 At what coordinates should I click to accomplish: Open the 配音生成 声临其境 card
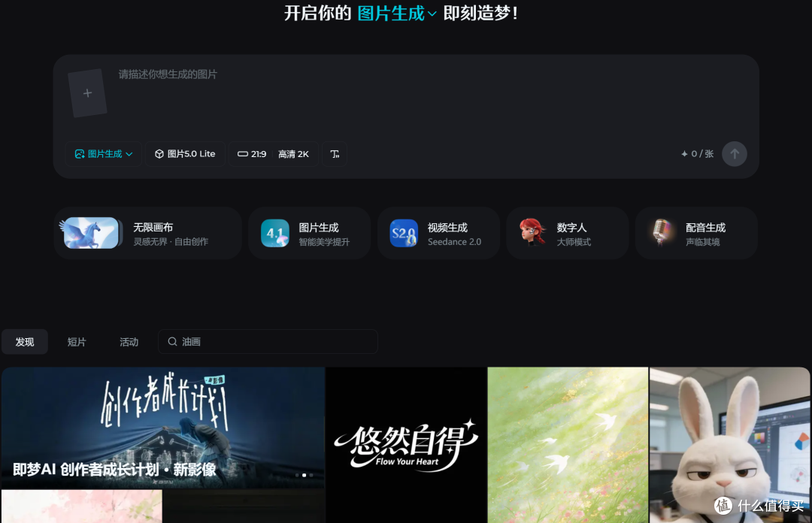(696, 234)
